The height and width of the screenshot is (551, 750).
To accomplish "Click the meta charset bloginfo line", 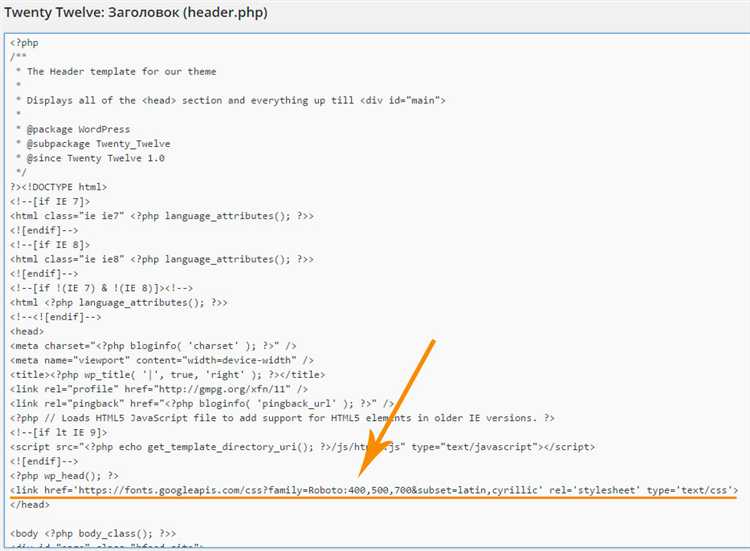I will (153, 346).
